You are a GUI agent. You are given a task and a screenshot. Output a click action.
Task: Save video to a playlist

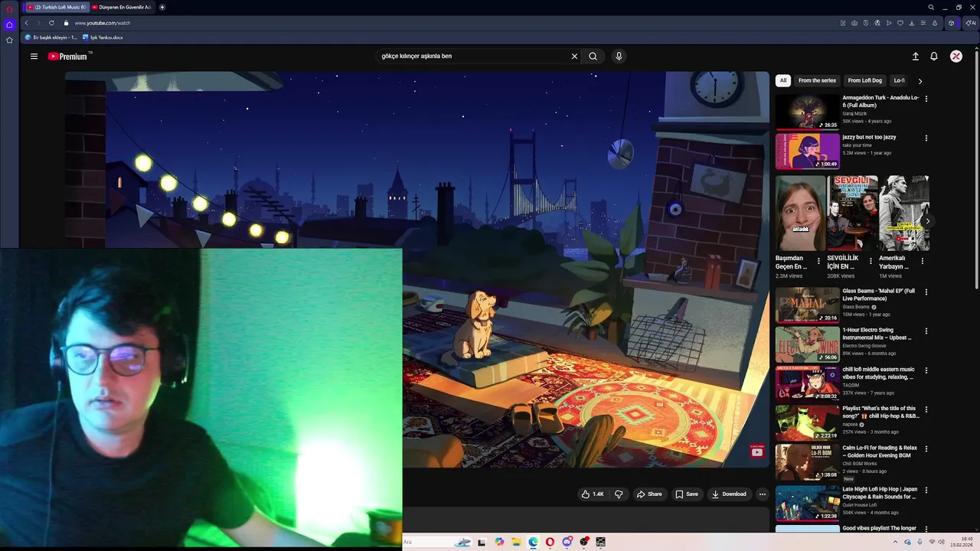coord(686,494)
